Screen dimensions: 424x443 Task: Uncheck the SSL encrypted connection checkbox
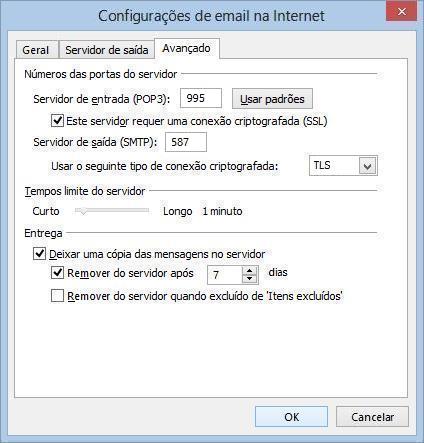[57, 120]
